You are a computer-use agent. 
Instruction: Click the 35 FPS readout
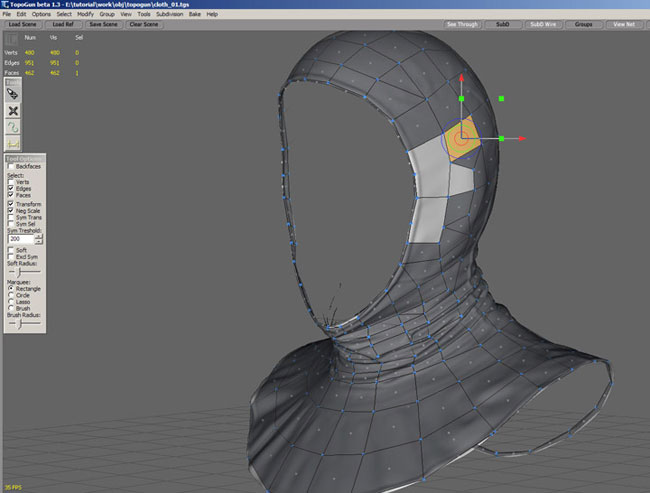[x=13, y=488]
